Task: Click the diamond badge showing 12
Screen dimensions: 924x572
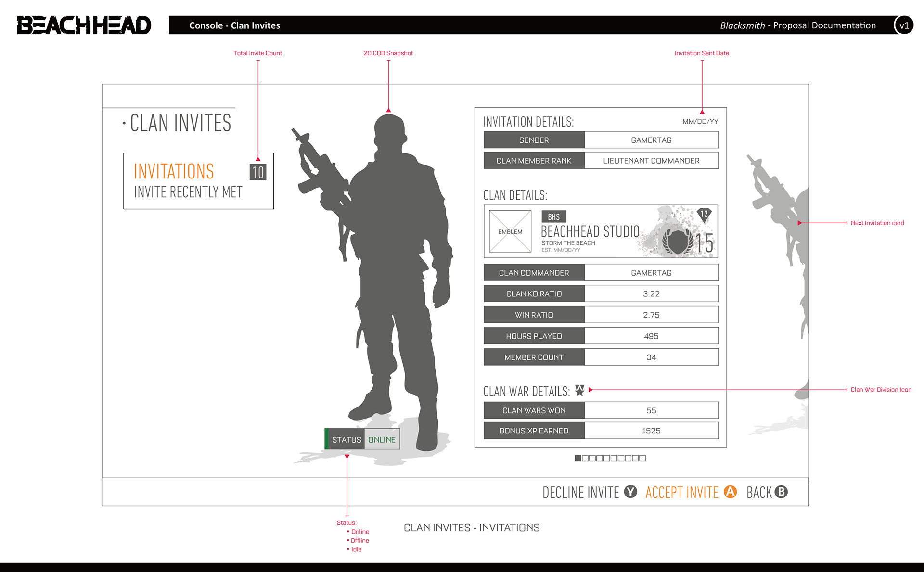Action: (x=704, y=215)
